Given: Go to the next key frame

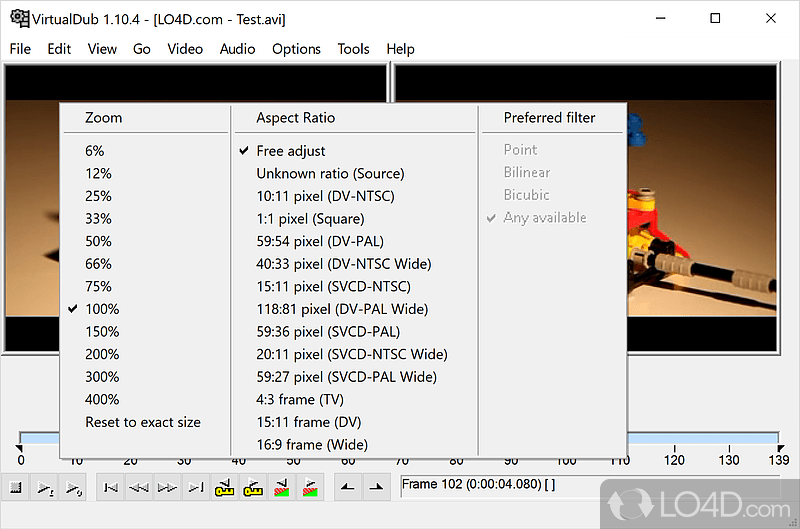Looking at the screenshot, I should 253,488.
